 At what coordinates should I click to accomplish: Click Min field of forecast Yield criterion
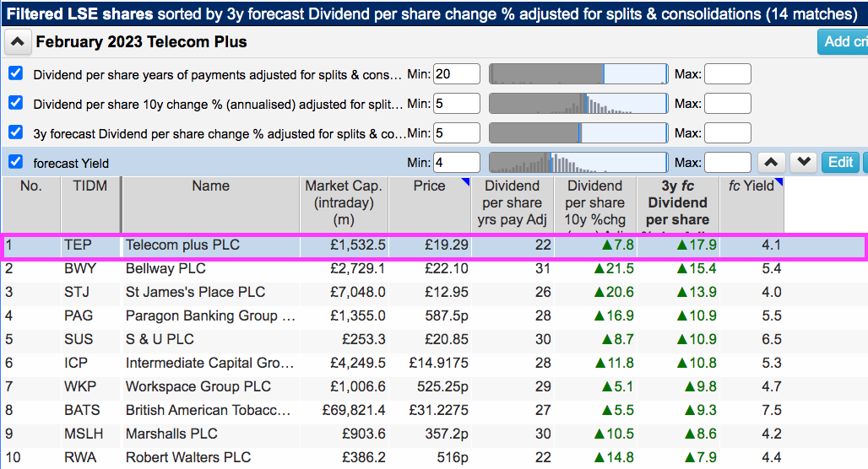tap(457, 163)
